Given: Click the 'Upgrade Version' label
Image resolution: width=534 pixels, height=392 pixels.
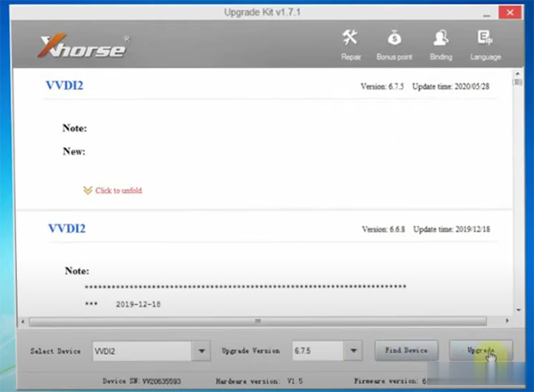Looking at the screenshot, I should click(x=251, y=350).
